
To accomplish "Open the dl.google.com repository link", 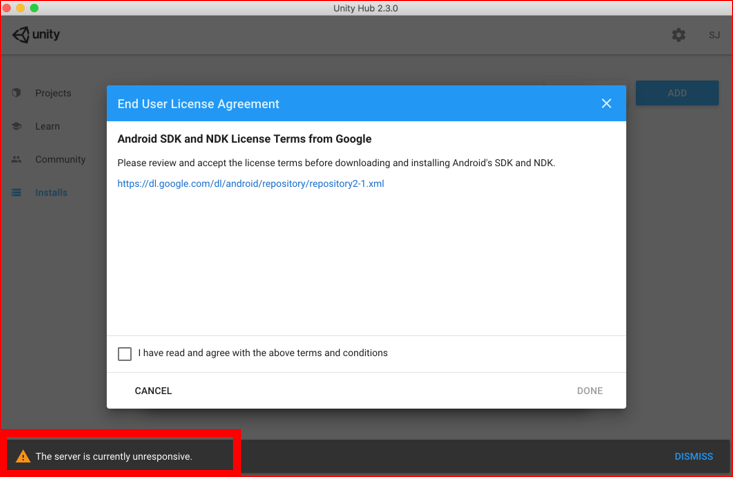I will pyautogui.click(x=251, y=184).
